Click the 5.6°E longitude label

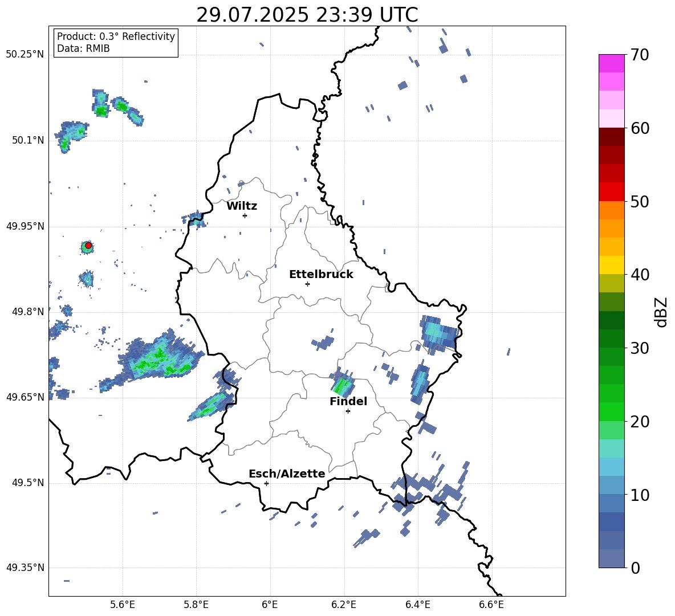coord(123,605)
